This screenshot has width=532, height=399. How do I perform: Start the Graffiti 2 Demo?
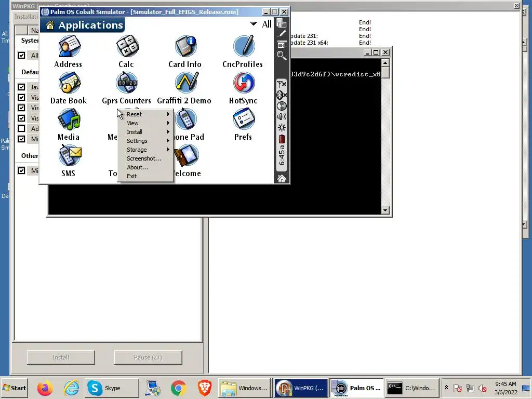[x=184, y=88]
